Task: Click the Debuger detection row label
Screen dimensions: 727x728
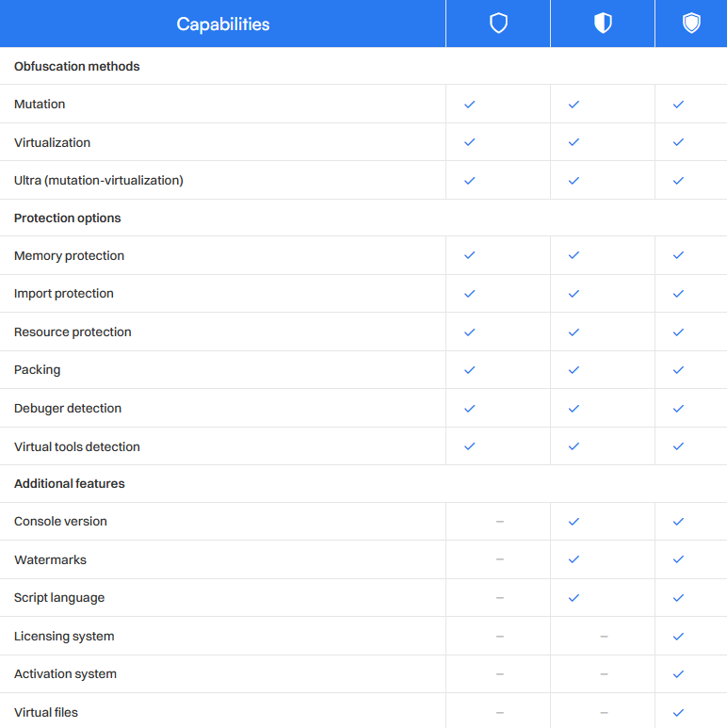Action: tap(68, 409)
